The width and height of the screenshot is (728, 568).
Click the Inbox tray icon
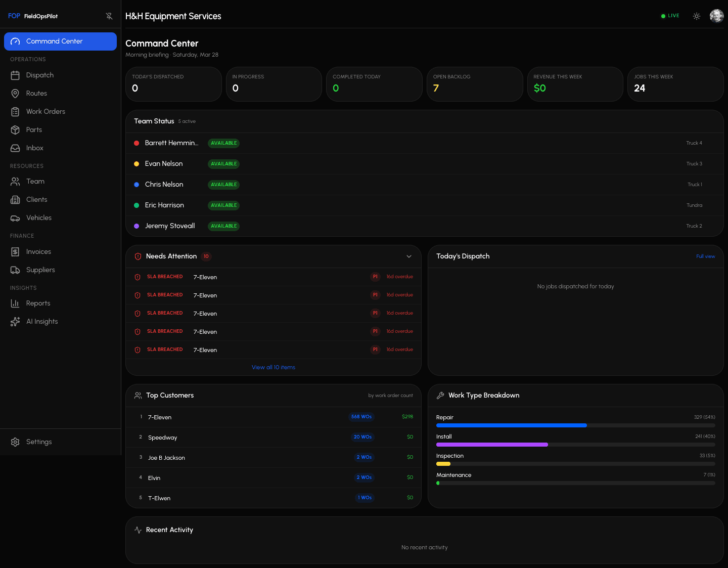[x=15, y=148]
